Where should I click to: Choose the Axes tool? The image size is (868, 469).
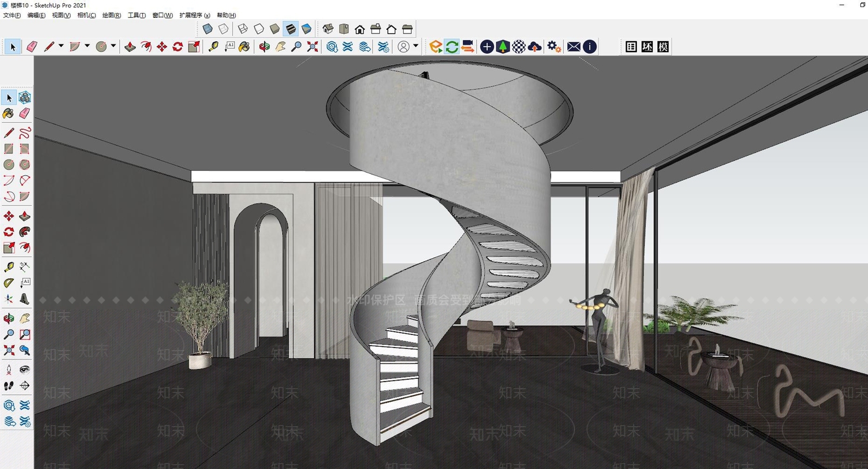coord(9,299)
